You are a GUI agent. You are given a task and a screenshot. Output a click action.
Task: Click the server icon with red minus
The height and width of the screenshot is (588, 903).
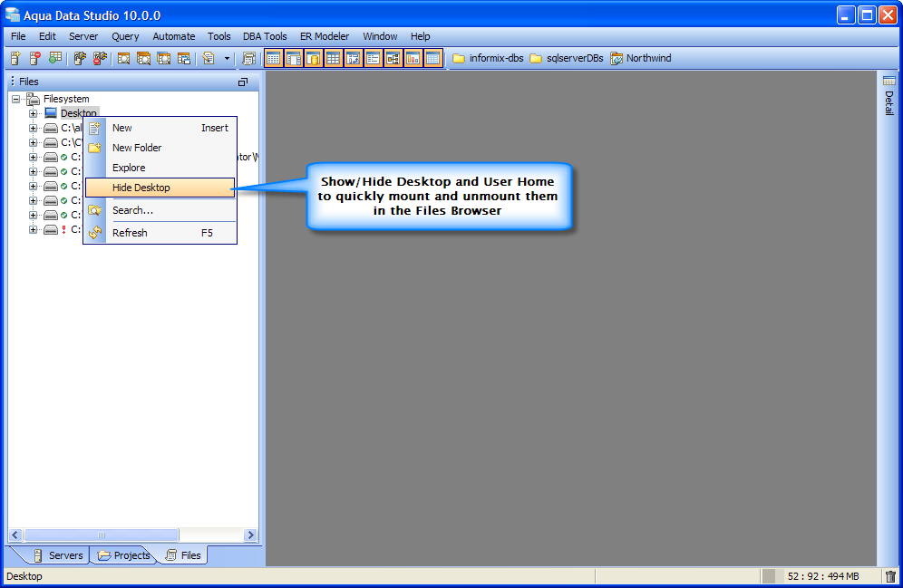click(35, 58)
